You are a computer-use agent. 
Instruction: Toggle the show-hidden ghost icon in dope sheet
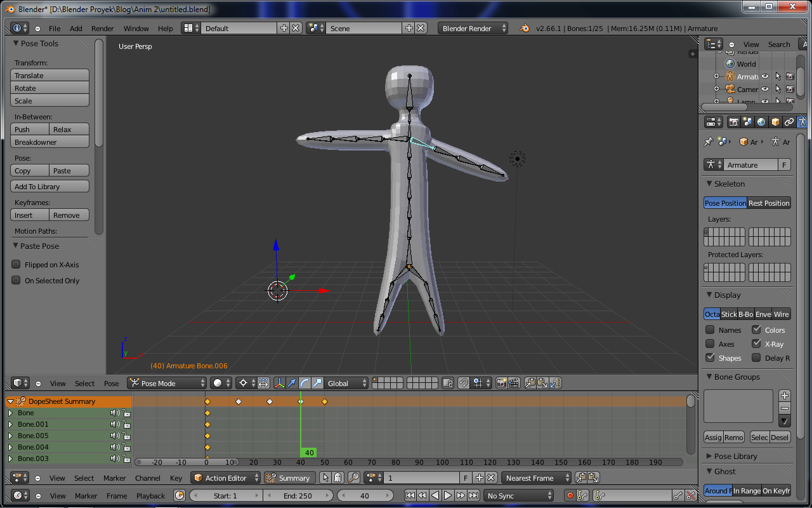coord(337,478)
